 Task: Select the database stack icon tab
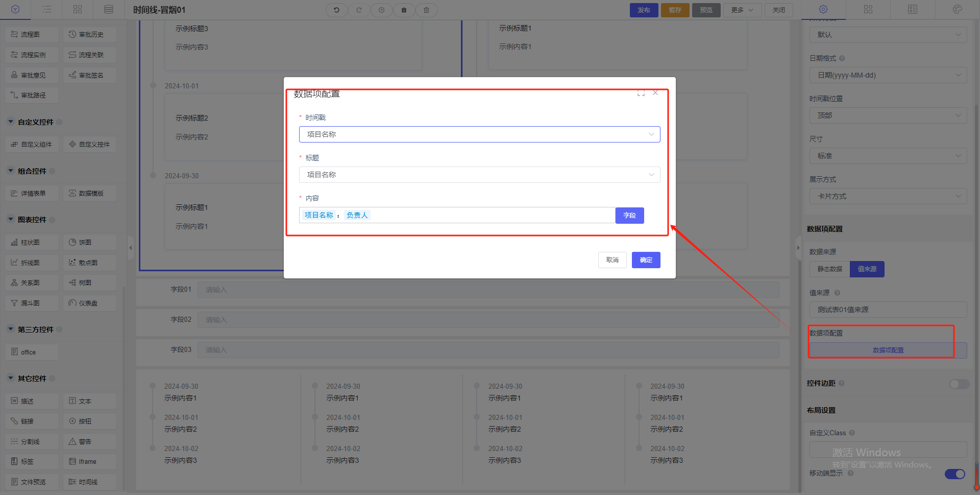click(108, 9)
